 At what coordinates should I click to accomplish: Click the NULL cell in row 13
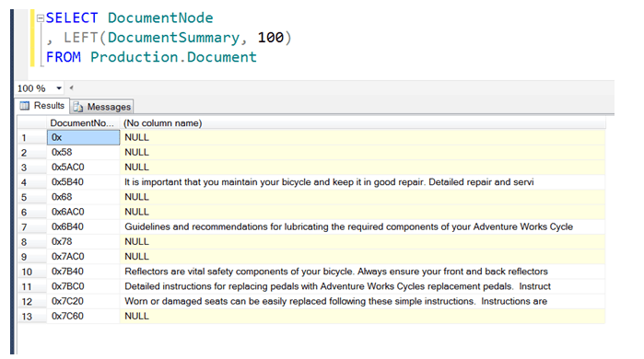[363, 316]
